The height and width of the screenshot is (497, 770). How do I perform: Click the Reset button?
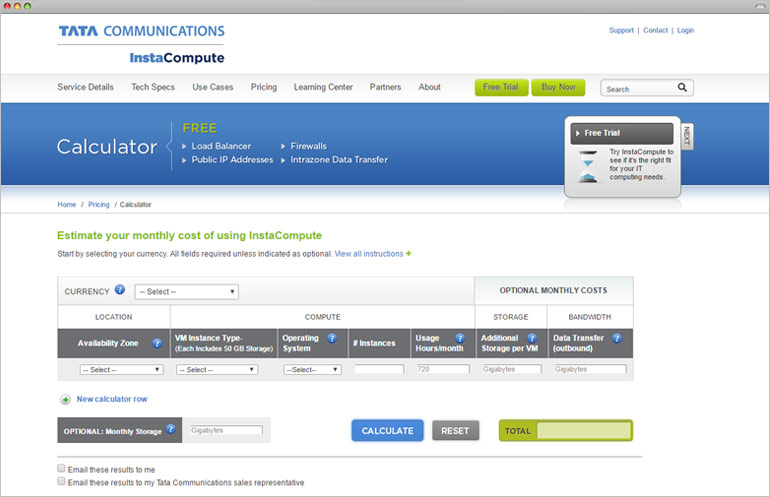(455, 431)
